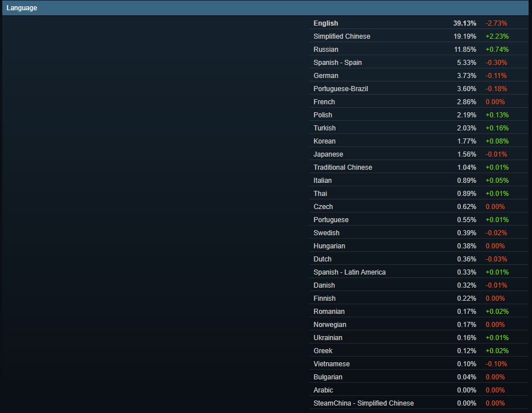Click the -0.30% change value
This screenshot has height=413, width=532.
pos(496,63)
